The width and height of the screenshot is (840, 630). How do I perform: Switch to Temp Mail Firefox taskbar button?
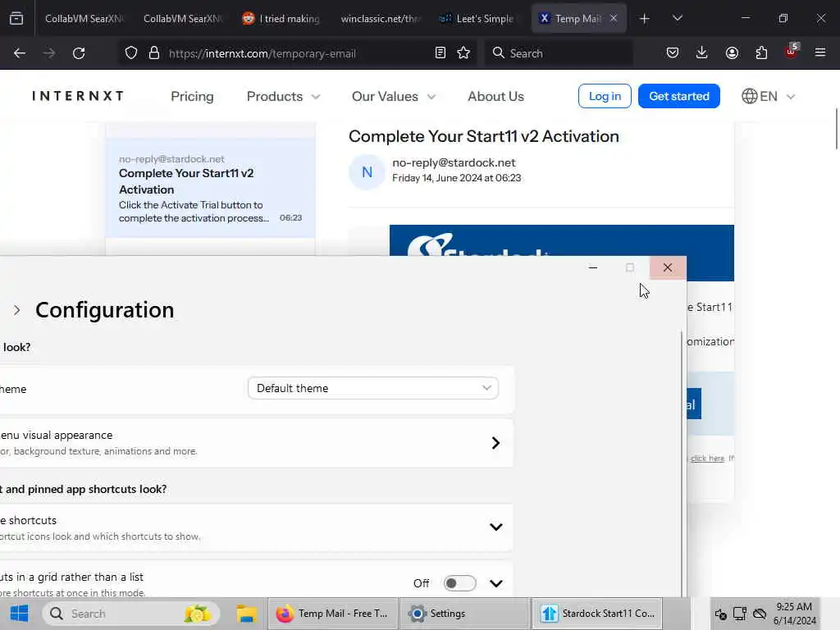333,614
